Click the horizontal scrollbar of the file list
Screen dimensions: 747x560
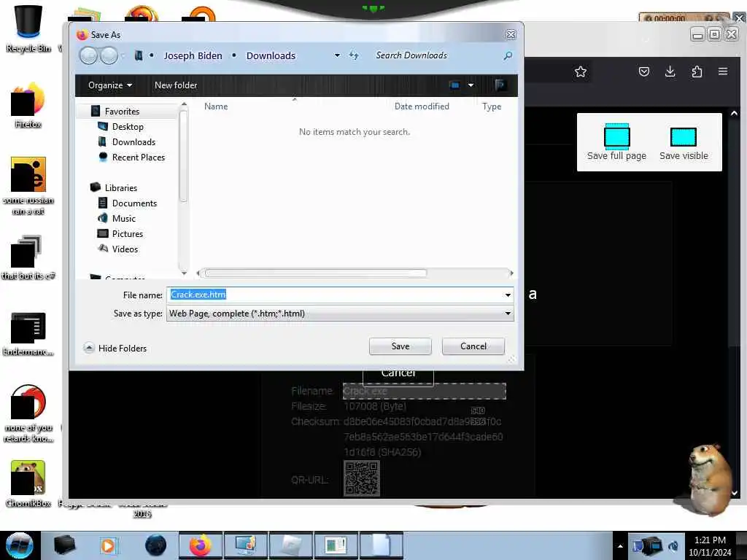click(315, 273)
